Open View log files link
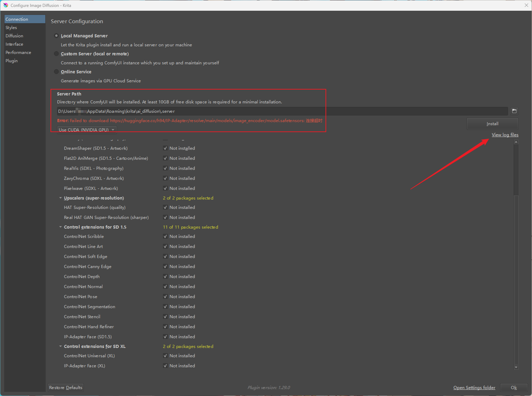The width and height of the screenshot is (532, 396). 505,135
